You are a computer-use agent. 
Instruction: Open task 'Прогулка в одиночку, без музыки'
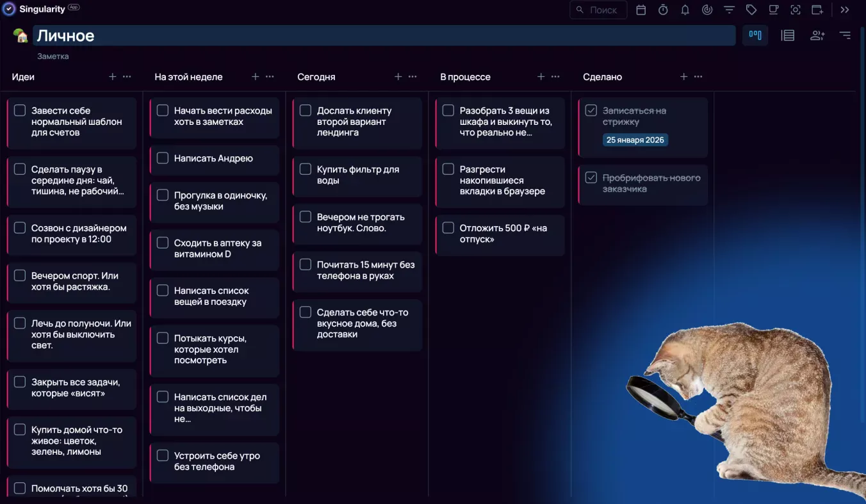point(215,201)
